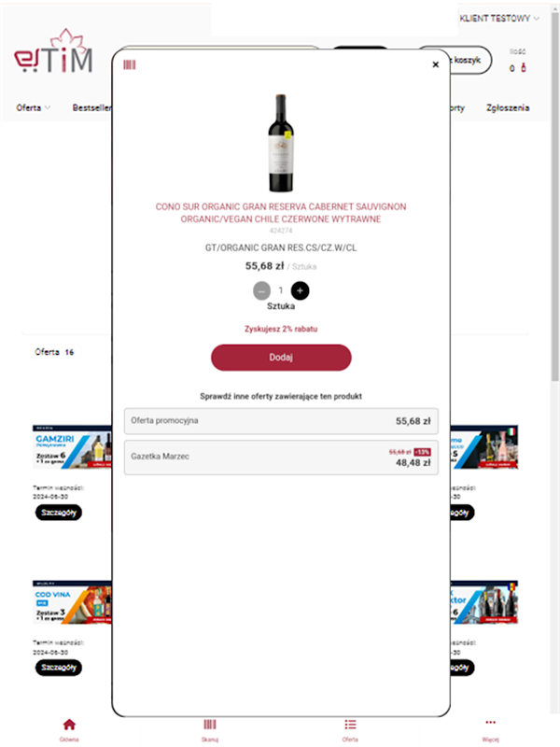Open the Bestsellery menu item
Screen dimensions: 560x747
[91, 107]
